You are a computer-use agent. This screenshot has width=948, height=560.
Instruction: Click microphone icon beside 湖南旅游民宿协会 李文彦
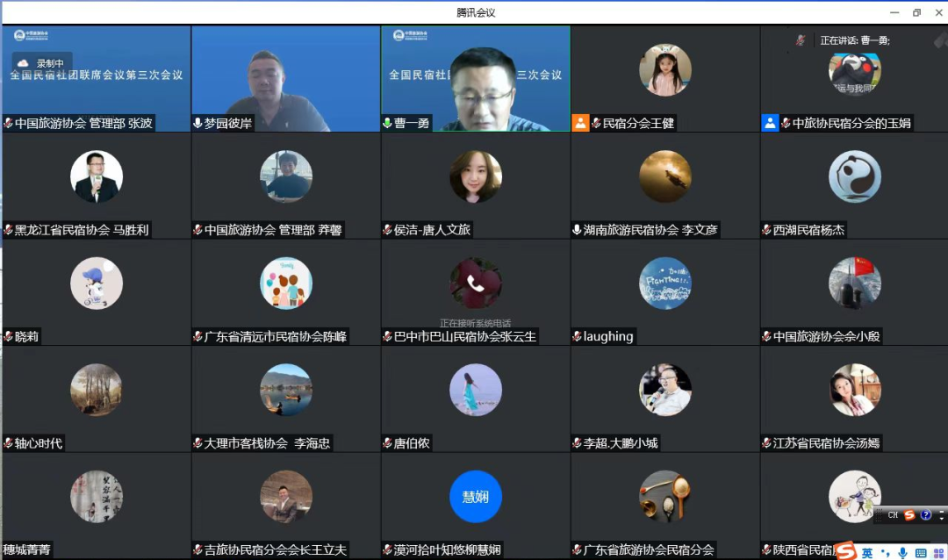click(577, 230)
